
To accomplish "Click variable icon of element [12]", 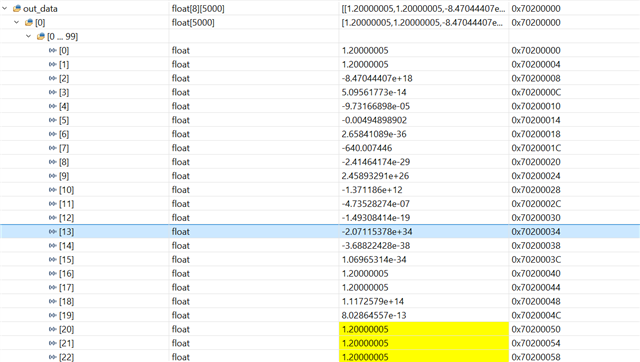I will point(52,218).
